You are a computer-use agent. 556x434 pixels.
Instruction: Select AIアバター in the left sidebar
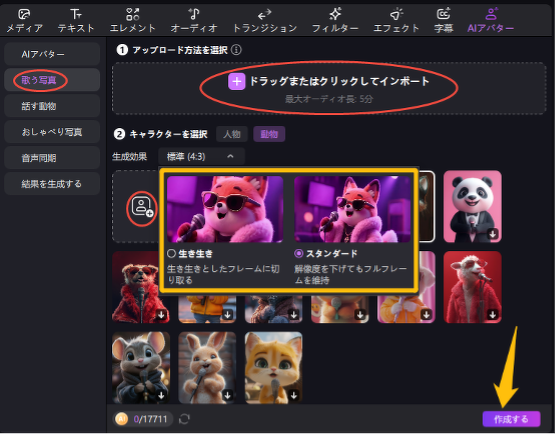(52, 54)
